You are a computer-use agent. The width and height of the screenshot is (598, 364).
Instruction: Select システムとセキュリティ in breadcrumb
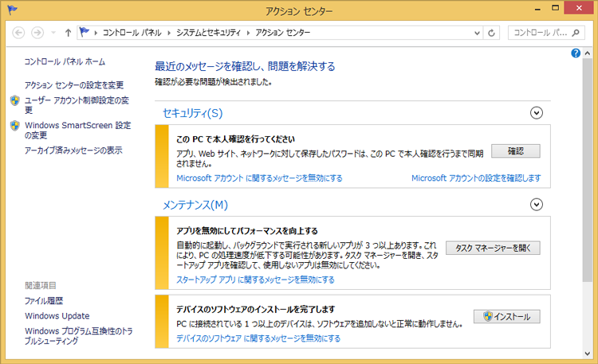tap(208, 33)
